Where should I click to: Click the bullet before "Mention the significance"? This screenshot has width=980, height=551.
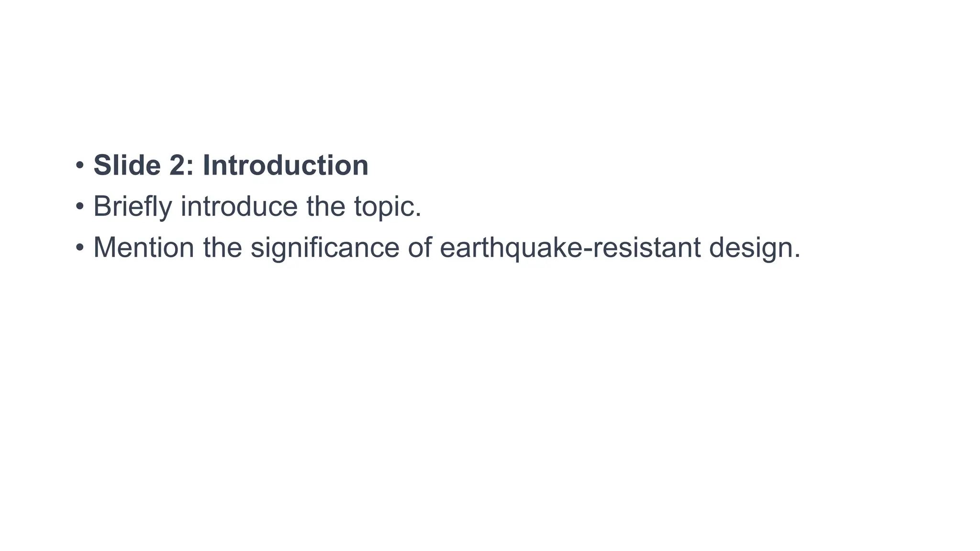point(80,248)
